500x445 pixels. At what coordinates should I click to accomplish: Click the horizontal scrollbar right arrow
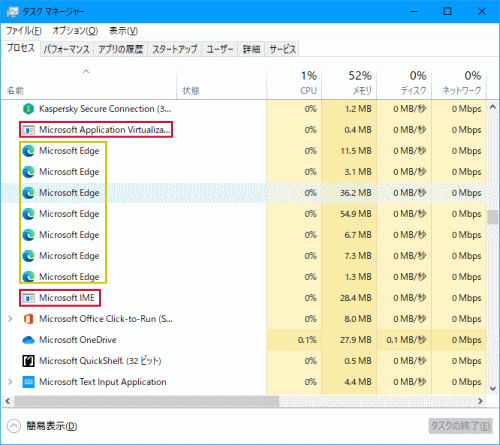(x=480, y=401)
